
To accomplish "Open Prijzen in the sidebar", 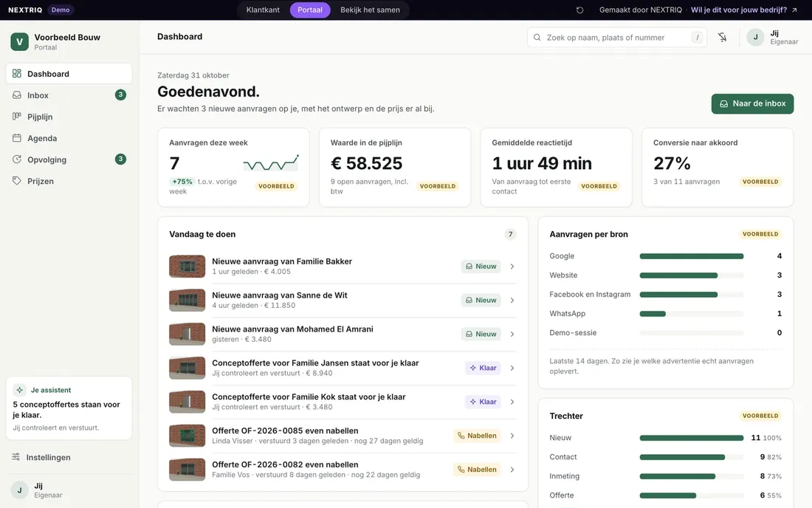I will coord(69,181).
